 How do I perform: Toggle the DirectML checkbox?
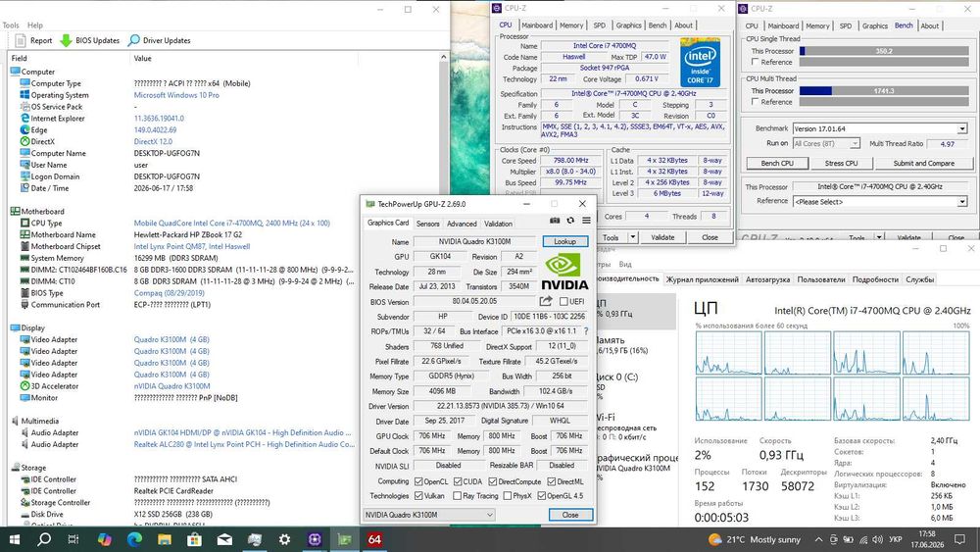click(551, 481)
